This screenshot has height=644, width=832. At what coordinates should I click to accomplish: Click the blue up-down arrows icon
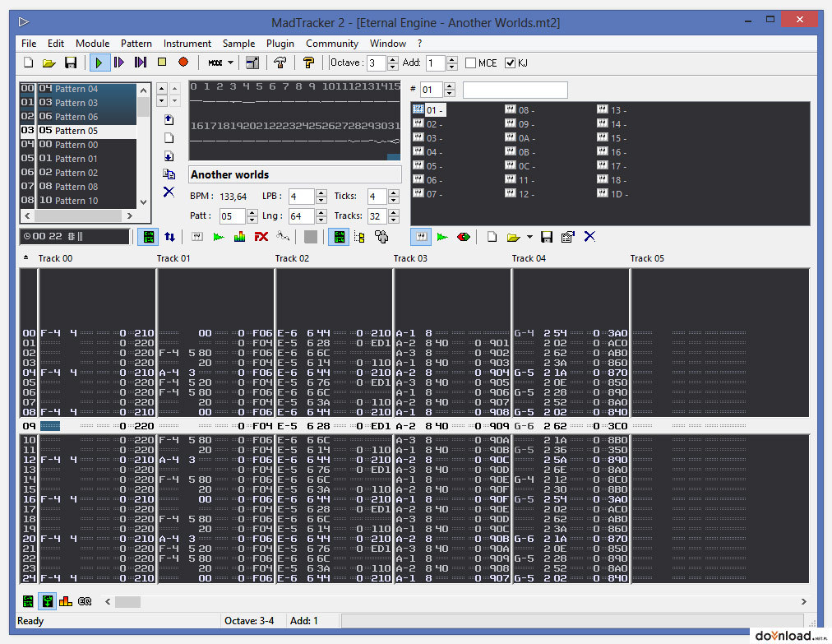click(x=169, y=237)
